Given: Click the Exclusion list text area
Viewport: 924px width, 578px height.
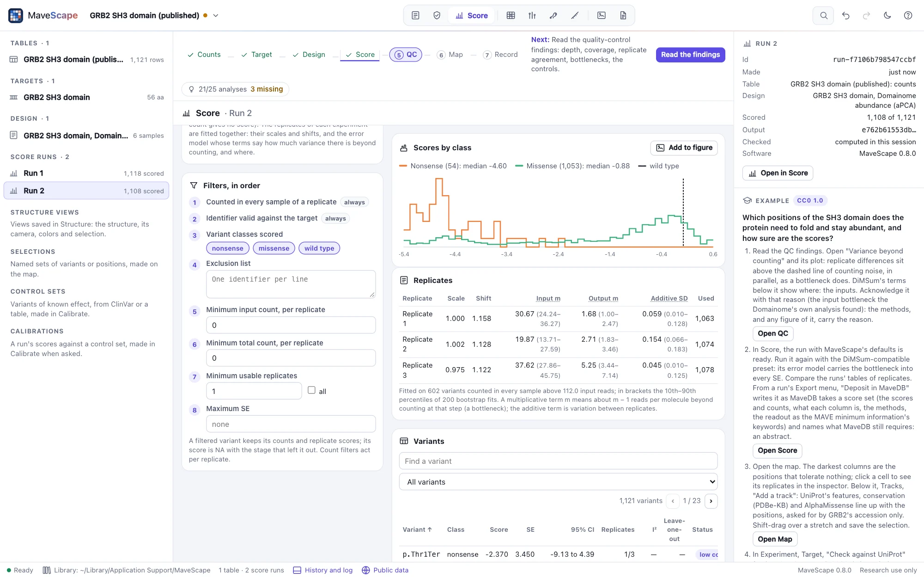Looking at the screenshot, I should [x=291, y=284].
